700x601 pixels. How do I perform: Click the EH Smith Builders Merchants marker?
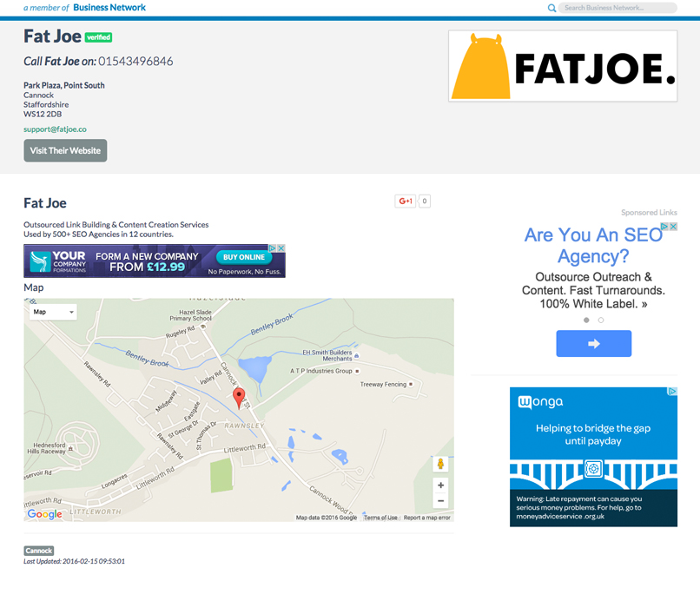tap(356, 356)
